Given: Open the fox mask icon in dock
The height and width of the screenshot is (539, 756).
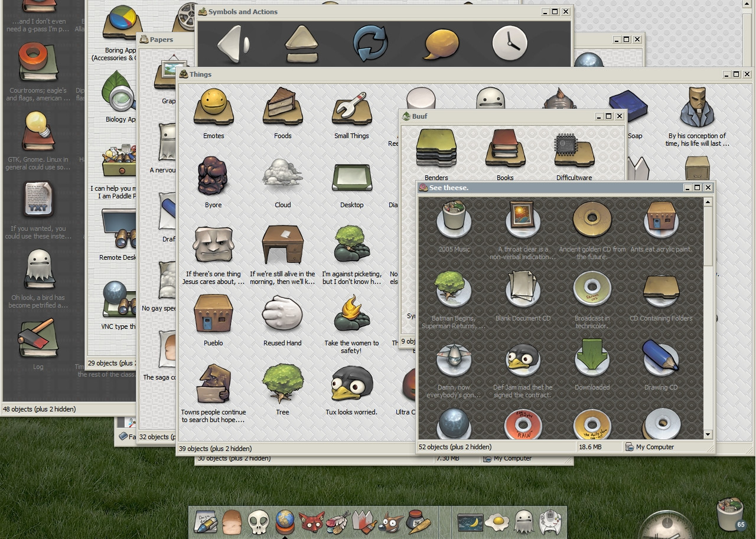Looking at the screenshot, I should click(x=311, y=522).
